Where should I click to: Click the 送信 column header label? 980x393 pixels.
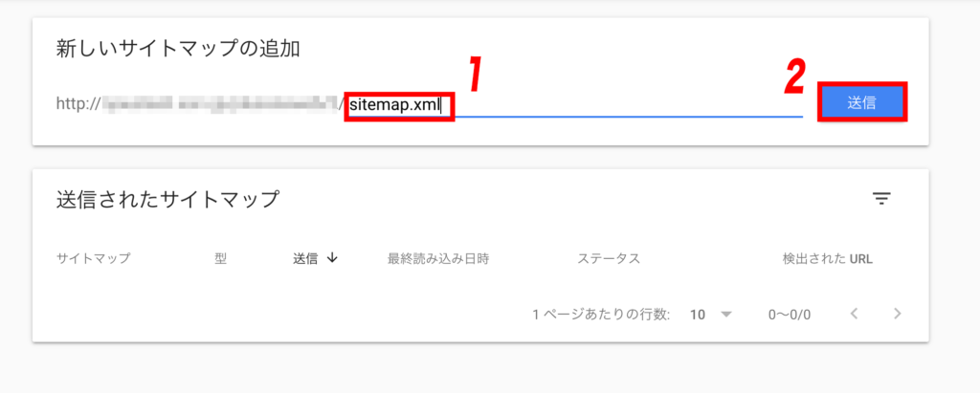(x=305, y=259)
